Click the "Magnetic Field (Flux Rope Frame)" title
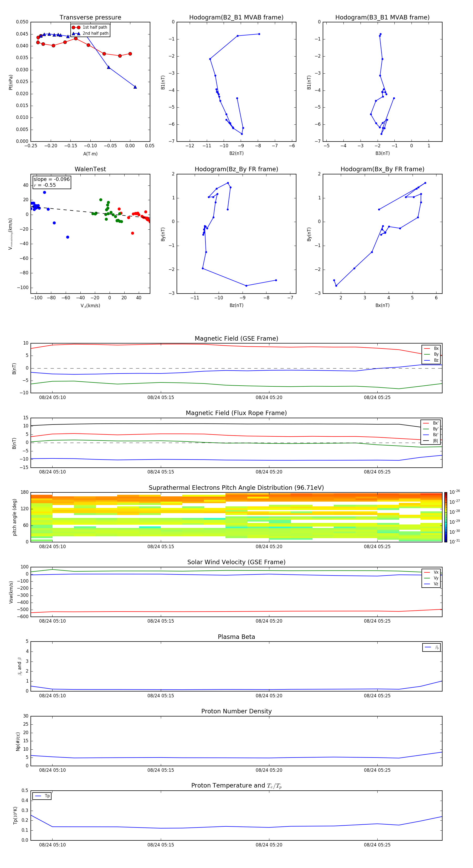 236,413
